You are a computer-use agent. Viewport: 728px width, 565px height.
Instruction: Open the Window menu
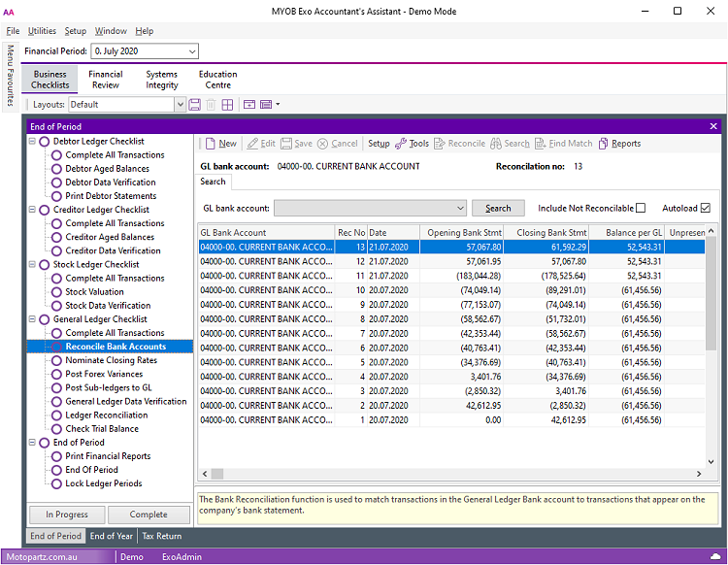pyautogui.click(x=111, y=31)
